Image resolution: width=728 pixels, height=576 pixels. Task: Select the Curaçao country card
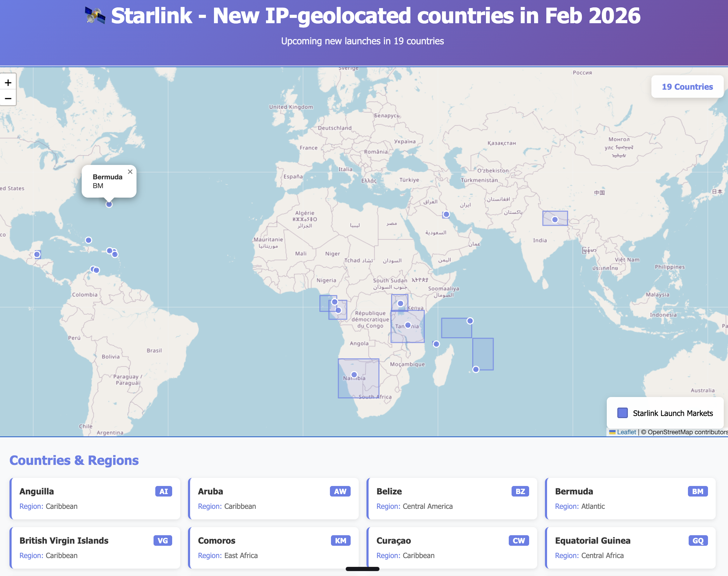coord(452,548)
